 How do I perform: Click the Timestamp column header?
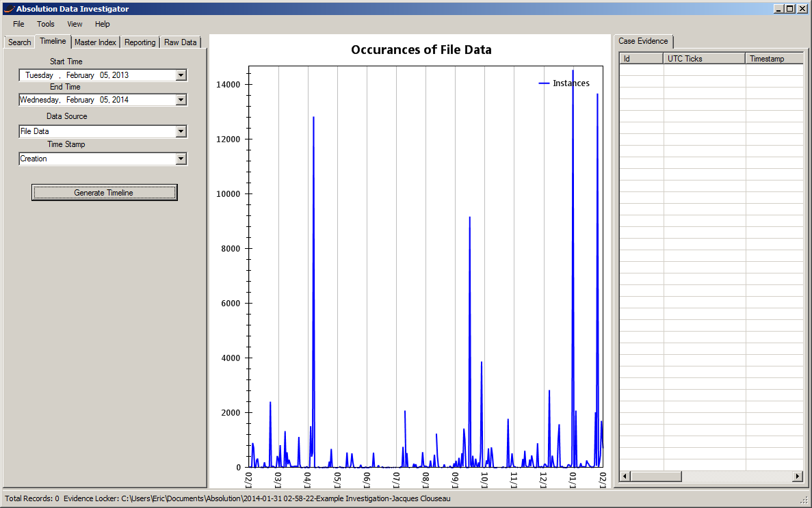(774, 58)
